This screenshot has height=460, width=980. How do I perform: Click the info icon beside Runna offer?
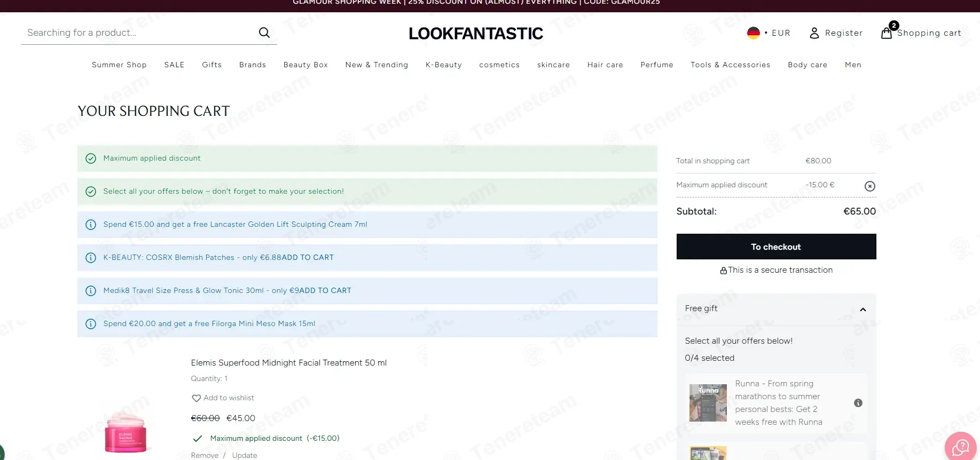click(858, 403)
